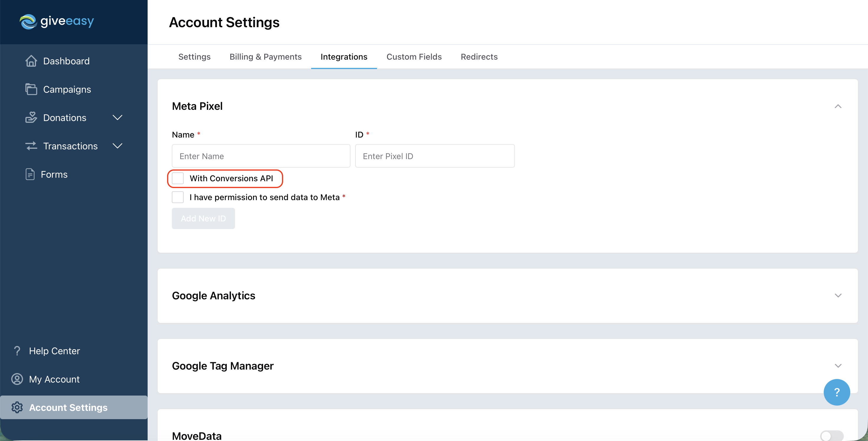Expand the Donations submenu chevron
Screen dimensions: 868x441
[x=117, y=117]
